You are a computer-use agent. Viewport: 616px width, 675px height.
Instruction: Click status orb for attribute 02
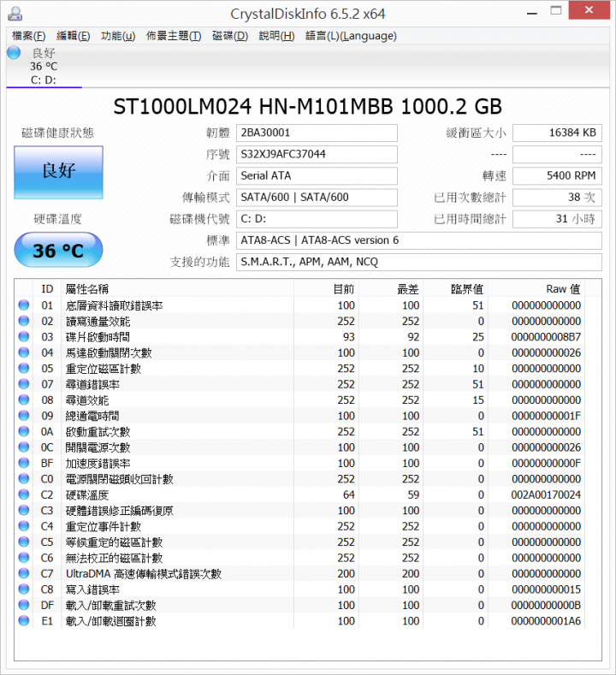(24, 321)
